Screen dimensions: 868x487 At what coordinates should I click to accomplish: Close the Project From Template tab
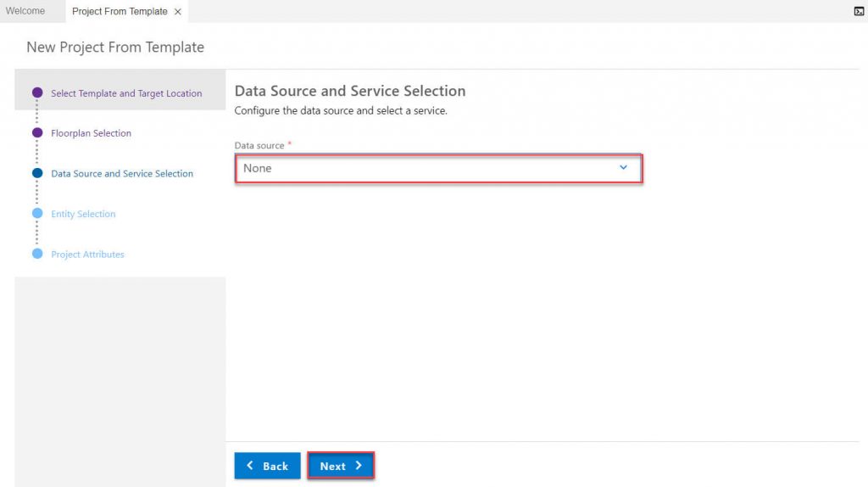[x=178, y=12]
